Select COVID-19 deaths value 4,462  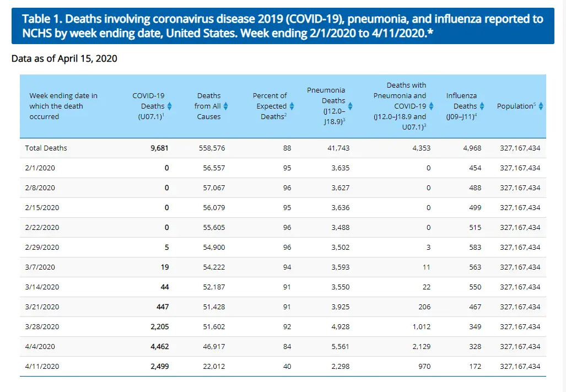[159, 347]
